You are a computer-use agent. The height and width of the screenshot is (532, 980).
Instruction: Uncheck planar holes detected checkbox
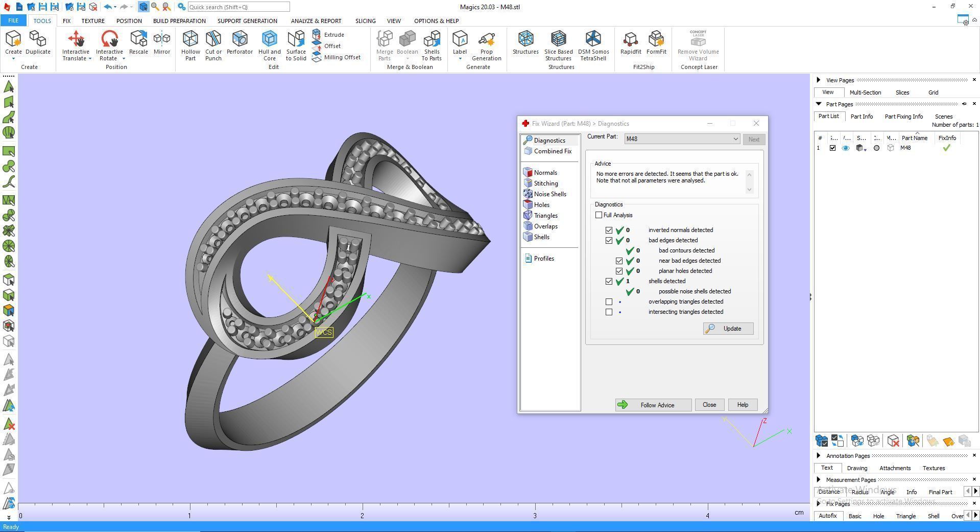point(619,271)
